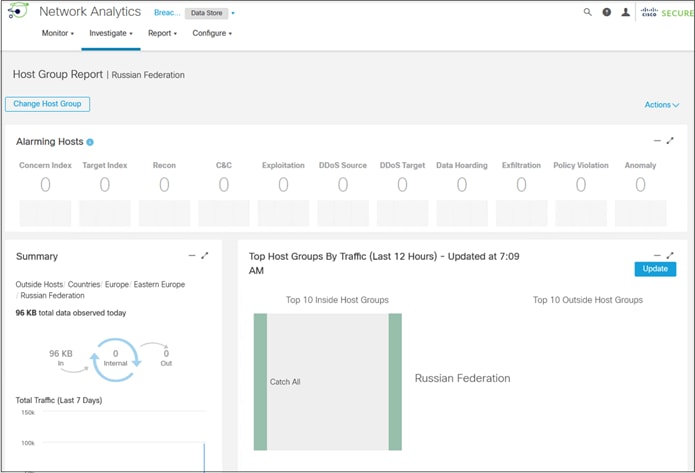The width and height of the screenshot is (695, 473).
Task: Click the Anomaly alarm count
Action: 640,184
